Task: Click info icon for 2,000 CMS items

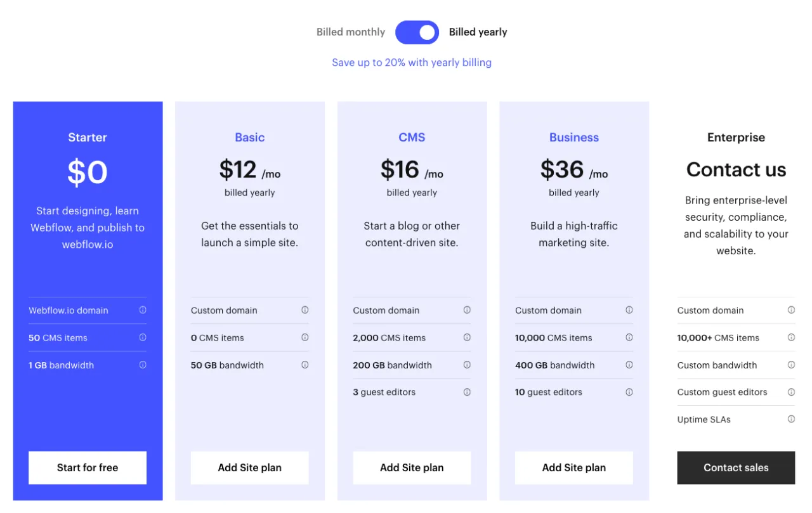Action: click(x=467, y=337)
